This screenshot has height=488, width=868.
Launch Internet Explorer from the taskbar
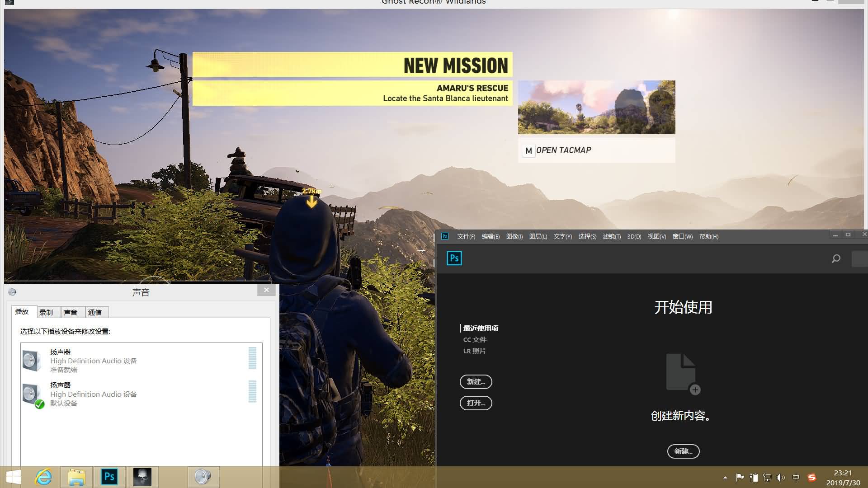(x=43, y=477)
